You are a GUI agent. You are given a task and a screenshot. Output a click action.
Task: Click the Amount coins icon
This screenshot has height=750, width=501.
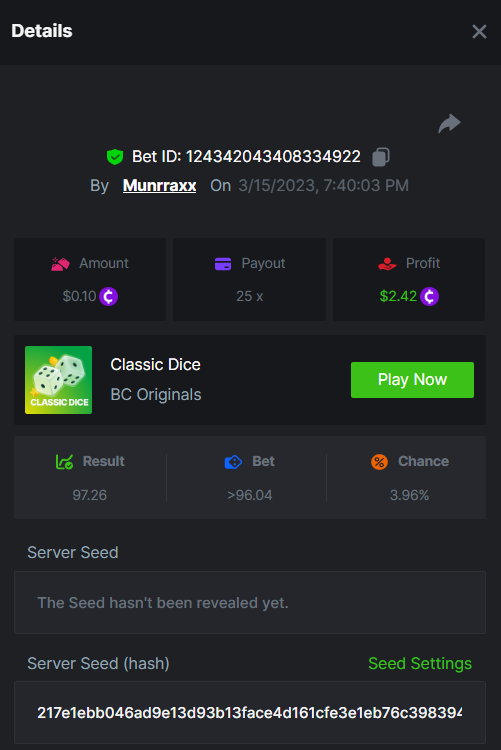pyautogui.click(x=60, y=264)
